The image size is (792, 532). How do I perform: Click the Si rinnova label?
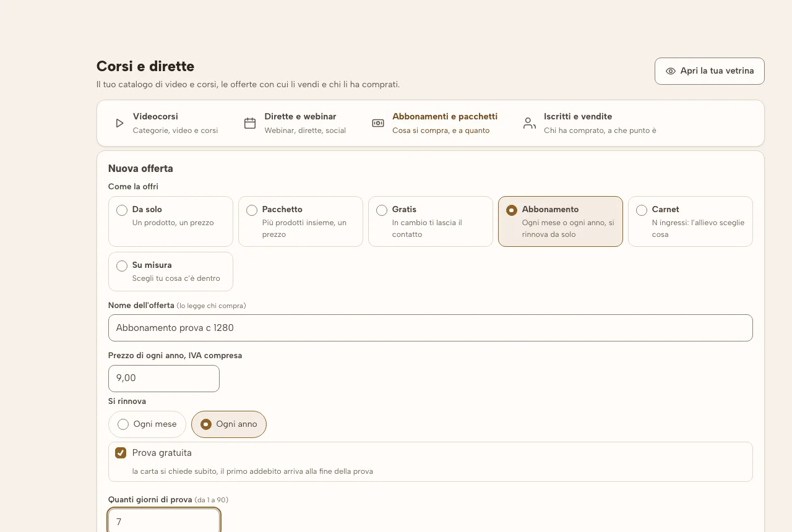[x=127, y=401]
